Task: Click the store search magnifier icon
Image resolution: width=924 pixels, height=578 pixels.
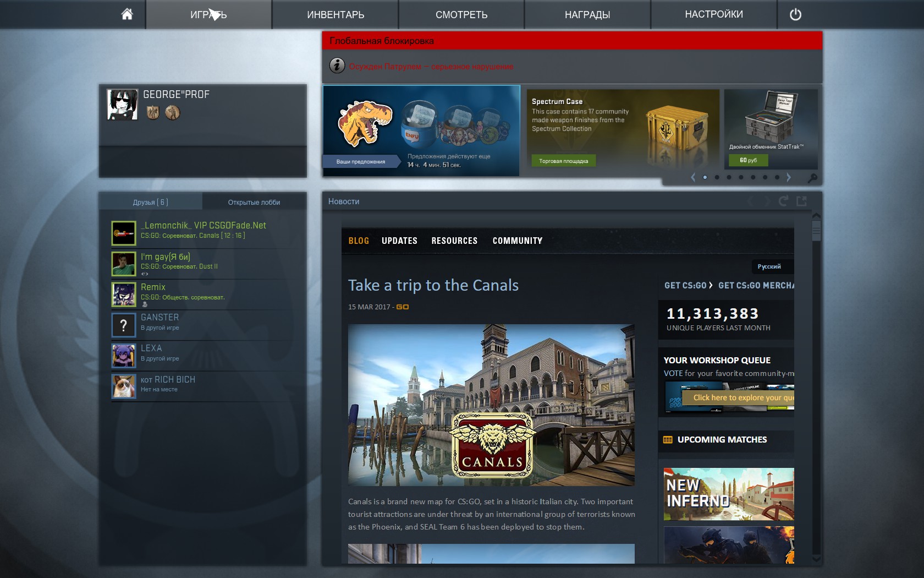Action: click(x=812, y=178)
